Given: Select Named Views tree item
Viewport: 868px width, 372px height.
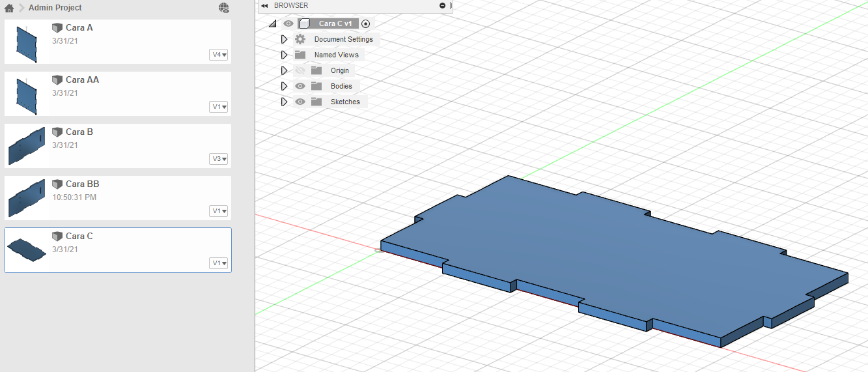Looking at the screenshot, I should (336, 55).
